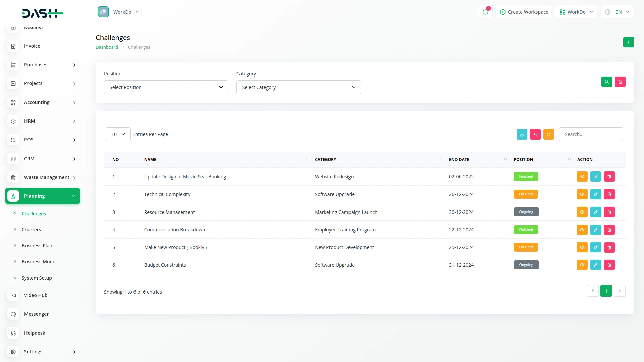Open the entries per page dropdown
This screenshot has width=644, height=362.
pos(118,134)
